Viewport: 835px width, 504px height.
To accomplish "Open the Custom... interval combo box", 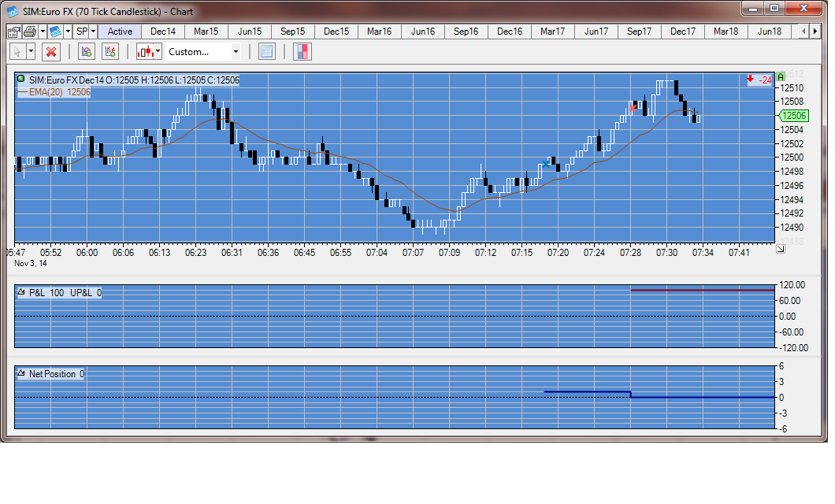I will [x=203, y=52].
